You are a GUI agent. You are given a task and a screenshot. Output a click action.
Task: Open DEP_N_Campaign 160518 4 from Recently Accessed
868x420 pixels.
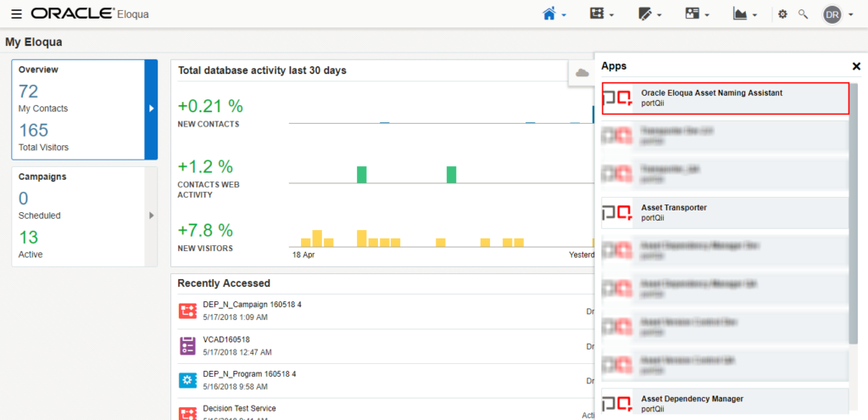click(x=252, y=305)
